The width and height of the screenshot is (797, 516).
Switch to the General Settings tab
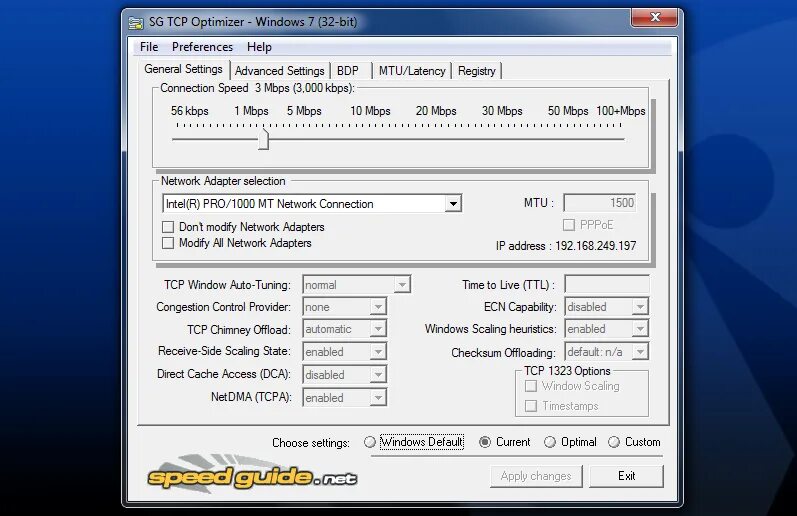pyautogui.click(x=183, y=69)
